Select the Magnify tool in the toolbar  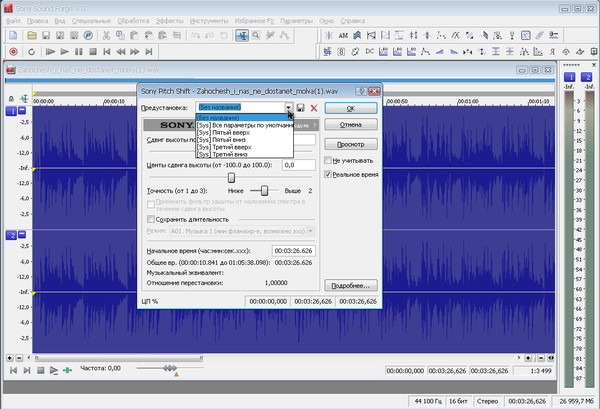[x=256, y=36]
